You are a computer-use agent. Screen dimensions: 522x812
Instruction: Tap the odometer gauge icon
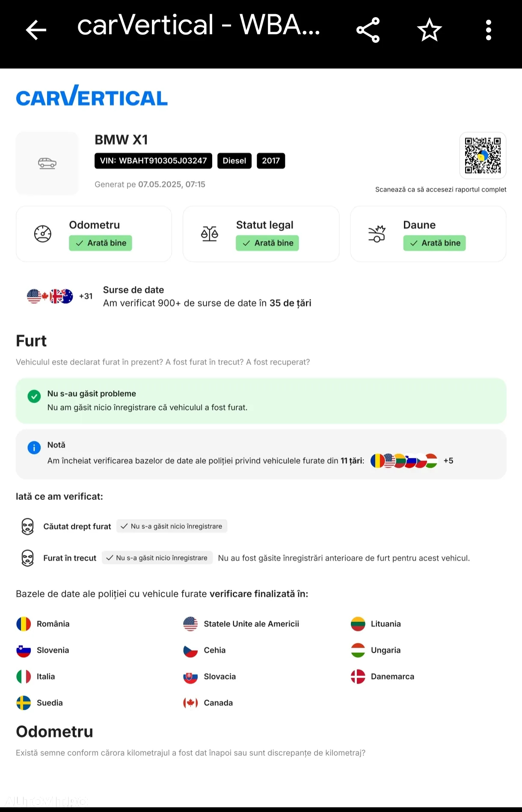[43, 234]
